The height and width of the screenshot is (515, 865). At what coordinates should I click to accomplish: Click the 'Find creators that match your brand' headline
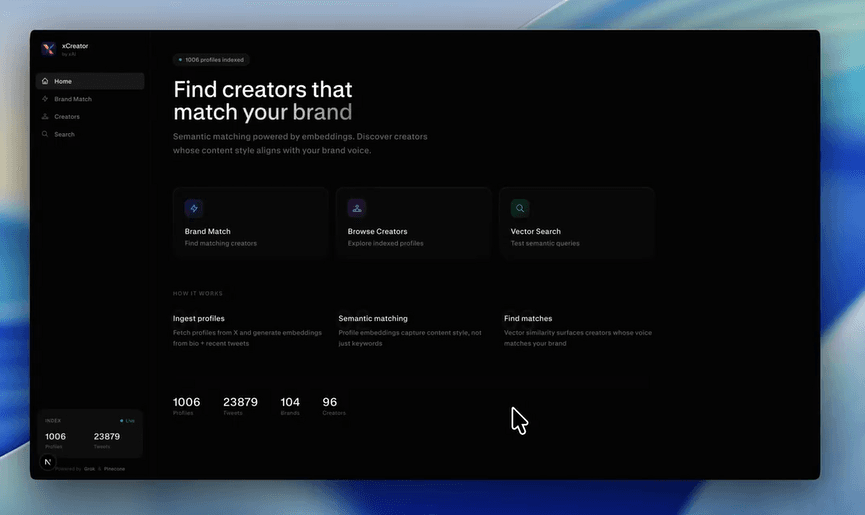tap(263, 101)
